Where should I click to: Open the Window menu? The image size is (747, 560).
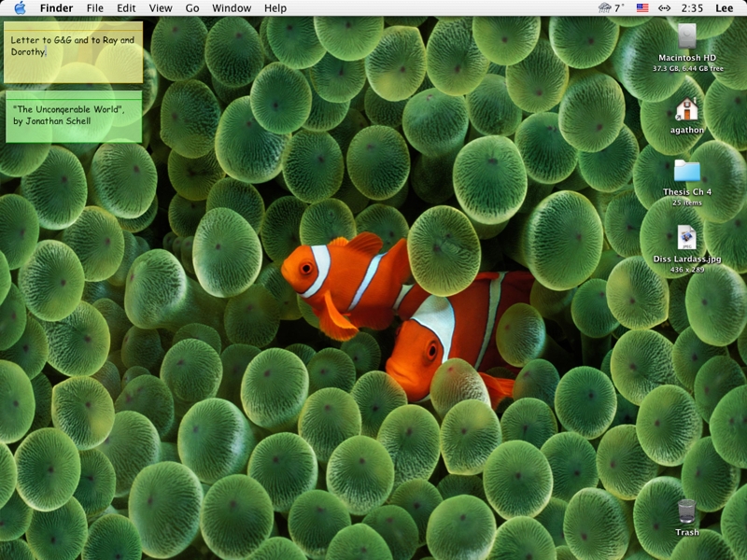tap(232, 8)
